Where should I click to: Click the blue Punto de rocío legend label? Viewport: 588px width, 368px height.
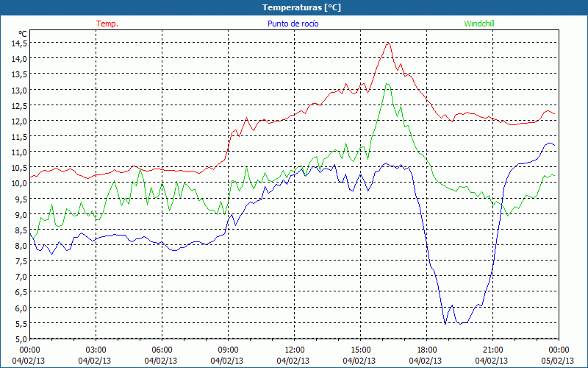(x=293, y=24)
